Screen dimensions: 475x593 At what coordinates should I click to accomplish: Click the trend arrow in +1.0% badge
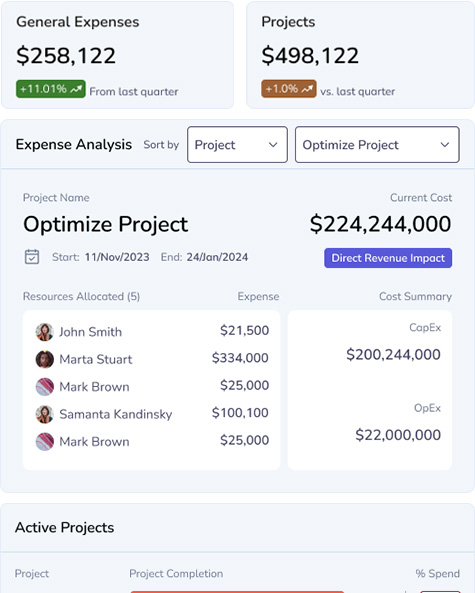click(x=307, y=89)
